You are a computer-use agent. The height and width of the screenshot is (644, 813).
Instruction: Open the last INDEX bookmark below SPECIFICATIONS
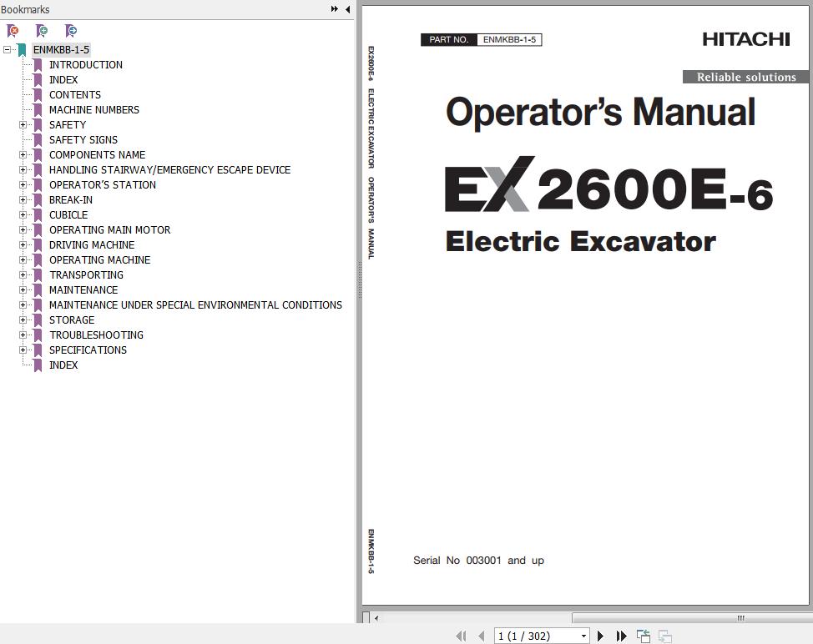click(x=63, y=365)
